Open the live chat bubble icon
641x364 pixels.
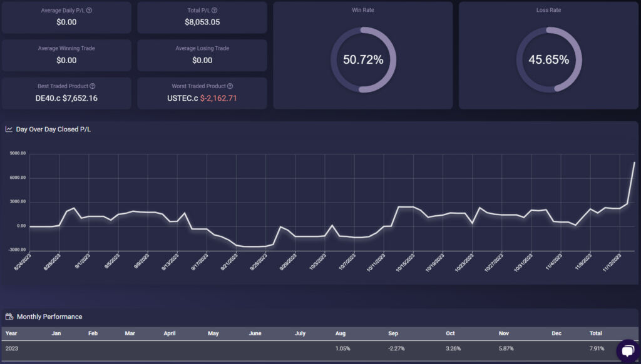point(628,351)
